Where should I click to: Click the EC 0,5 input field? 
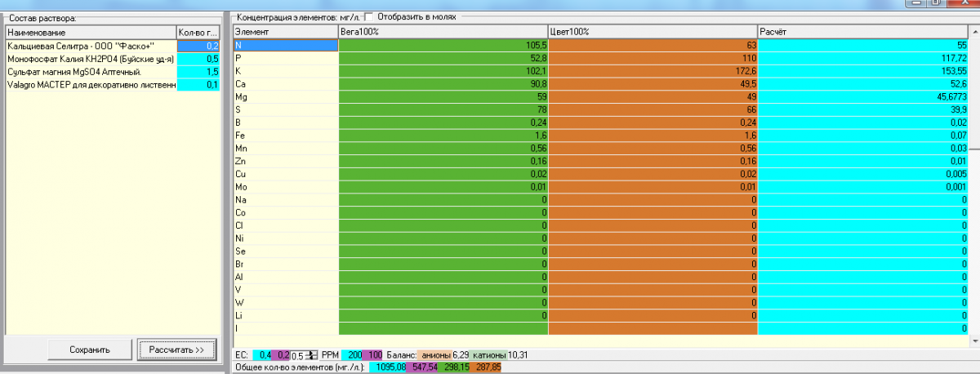point(299,355)
